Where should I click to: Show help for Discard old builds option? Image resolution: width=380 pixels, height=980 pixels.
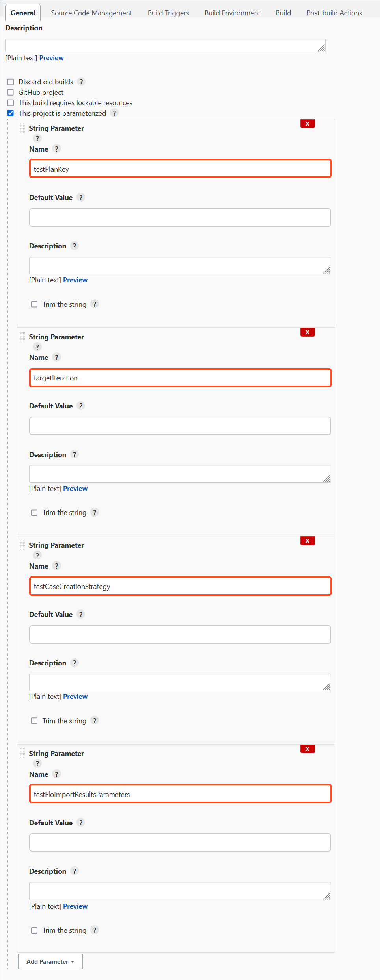point(81,82)
